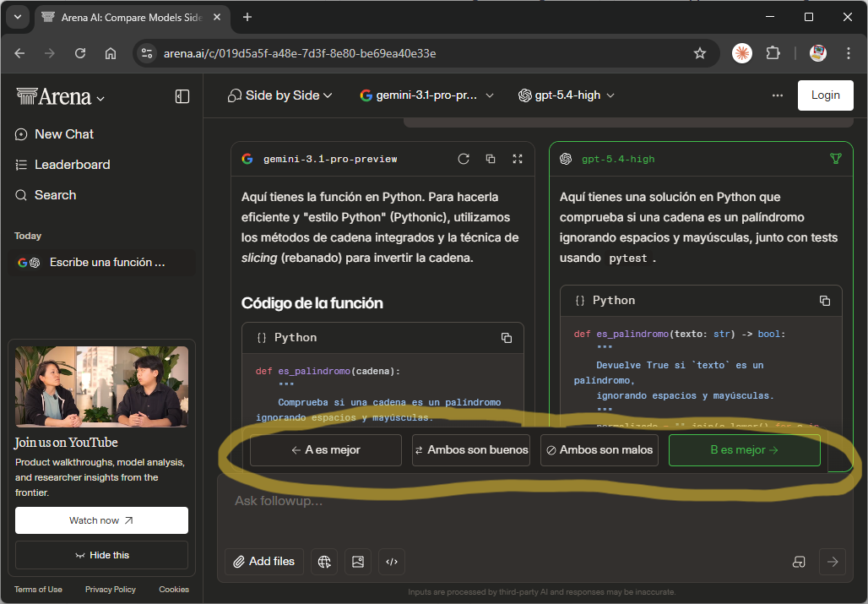Image resolution: width=868 pixels, height=604 pixels.
Task: Click the gpt-5.4-high panel title
Action: click(618, 160)
